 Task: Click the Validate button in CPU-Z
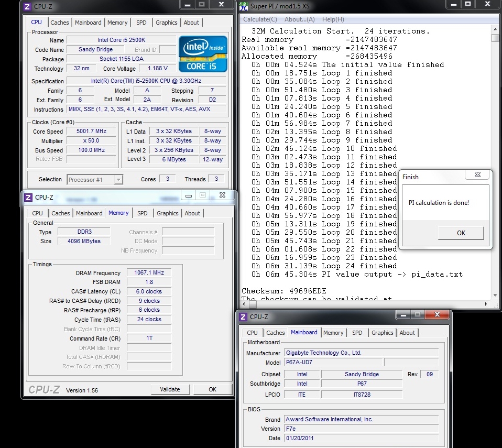(x=170, y=389)
